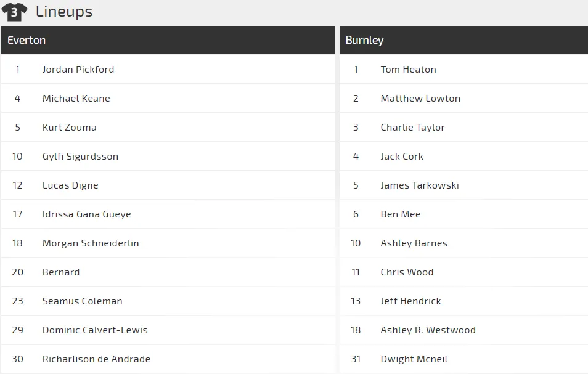Click Matthew Lowton in Burnley lineup

(x=420, y=99)
